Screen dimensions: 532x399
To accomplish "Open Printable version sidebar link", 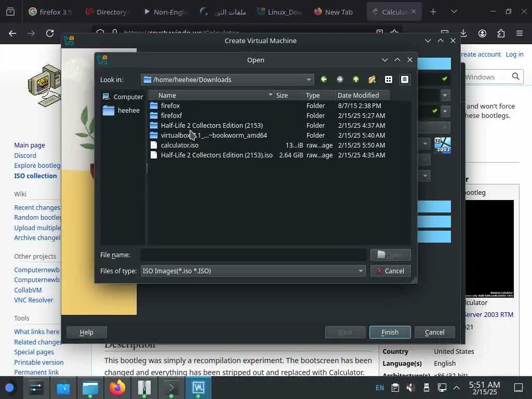I will [x=38, y=362].
